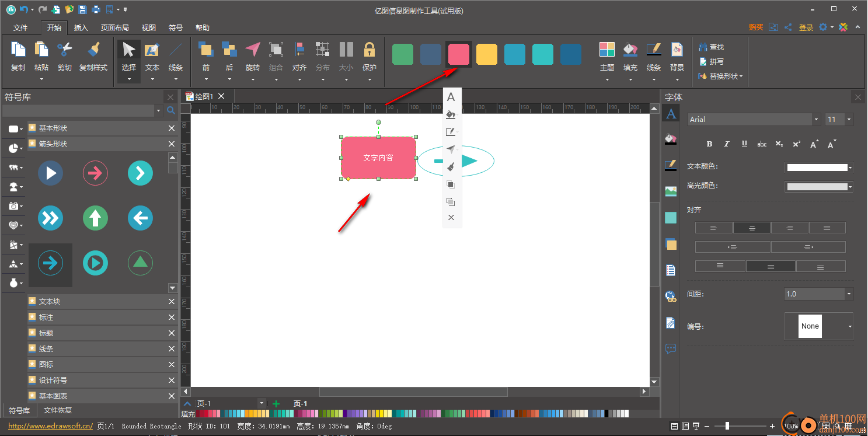
Task: Toggle Underline text formatting
Action: [744, 144]
